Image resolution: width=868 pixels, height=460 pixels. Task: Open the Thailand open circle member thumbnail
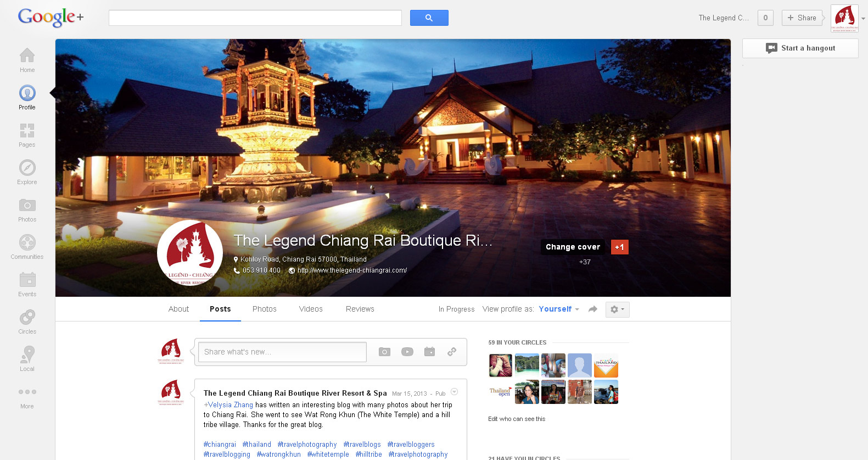coord(500,392)
